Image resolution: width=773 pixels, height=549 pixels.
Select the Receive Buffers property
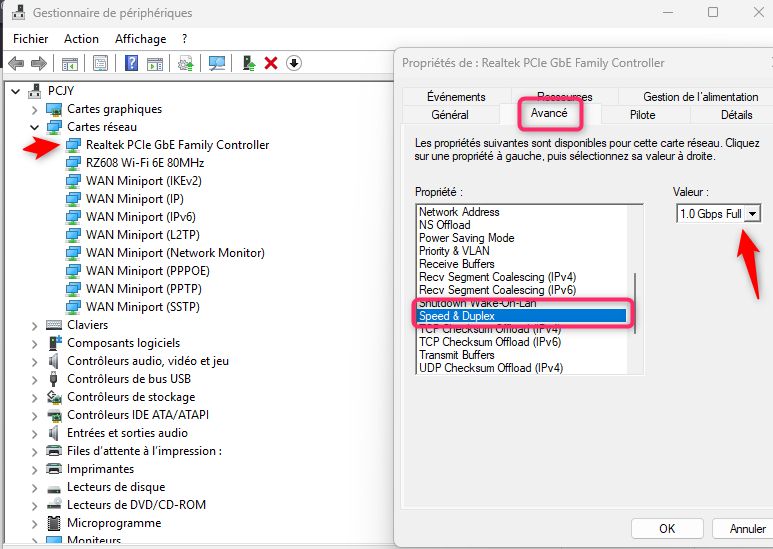[x=457, y=264]
